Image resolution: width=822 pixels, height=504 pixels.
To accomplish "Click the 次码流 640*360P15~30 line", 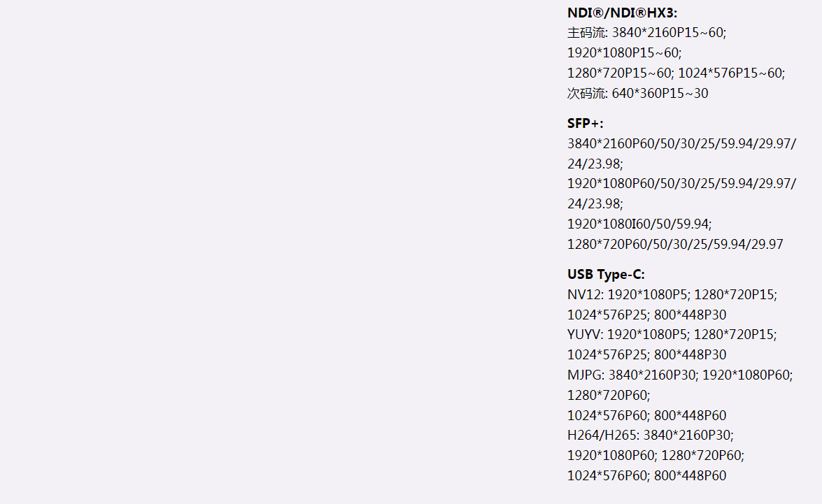I will point(637,94).
